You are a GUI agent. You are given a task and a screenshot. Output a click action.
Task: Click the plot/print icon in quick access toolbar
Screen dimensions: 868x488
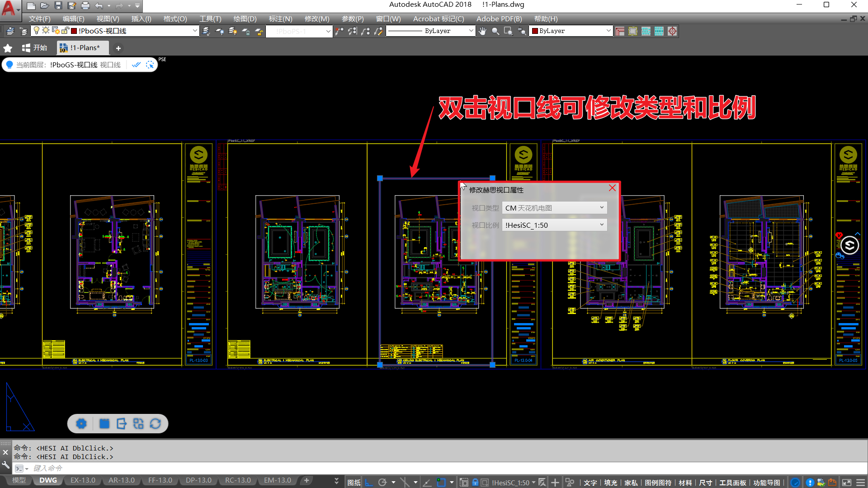(85, 5)
